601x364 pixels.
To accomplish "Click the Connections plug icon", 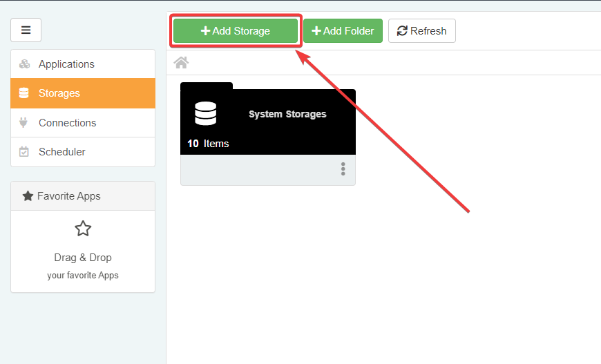I will [24, 123].
